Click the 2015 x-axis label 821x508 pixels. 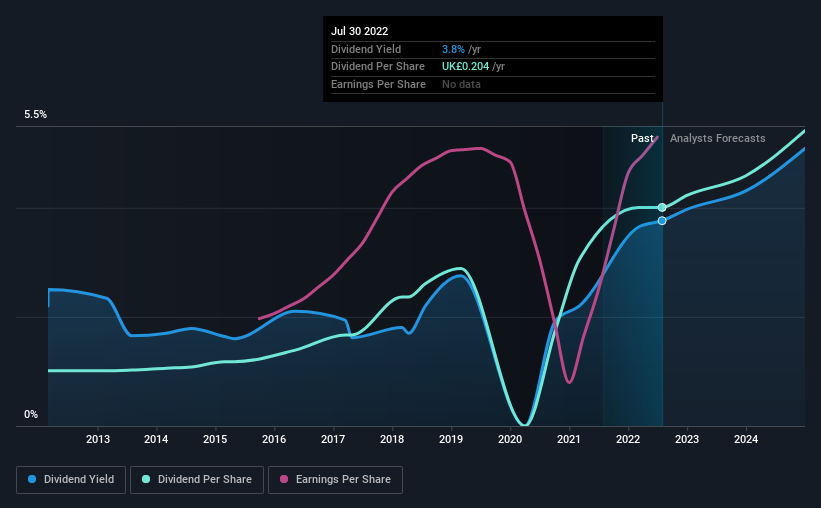(215, 439)
